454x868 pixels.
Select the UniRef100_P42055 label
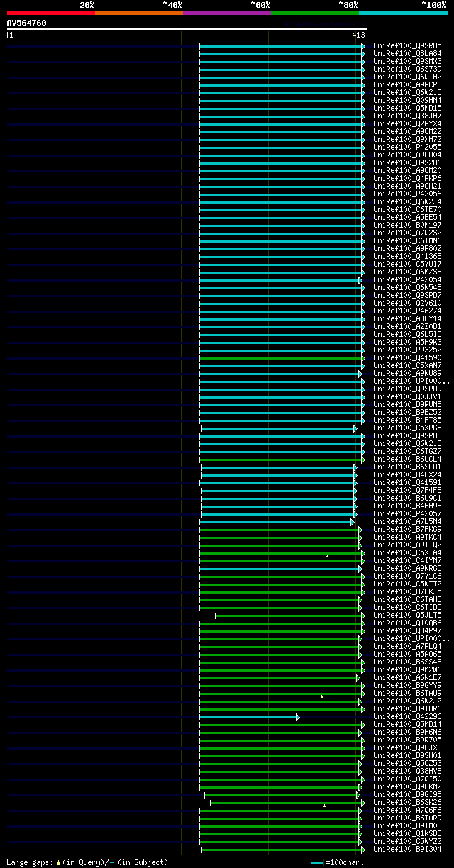(x=407, y=147)
